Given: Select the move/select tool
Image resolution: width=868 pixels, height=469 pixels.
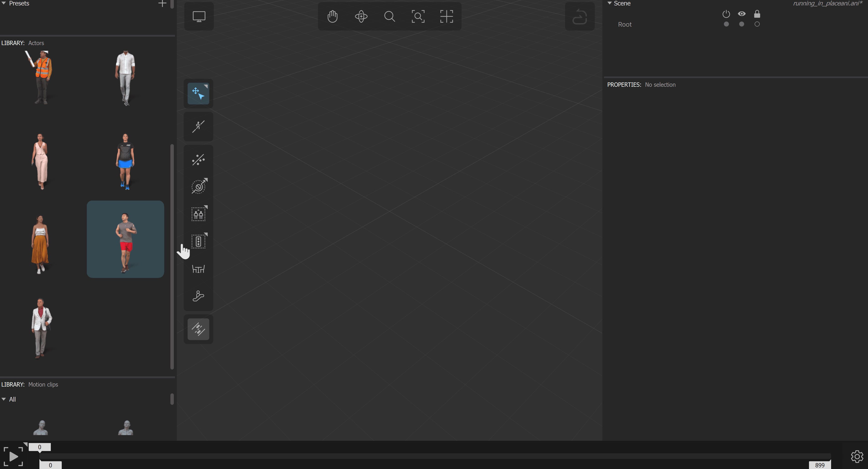Looking at the screenshot, I should [198, 93].
